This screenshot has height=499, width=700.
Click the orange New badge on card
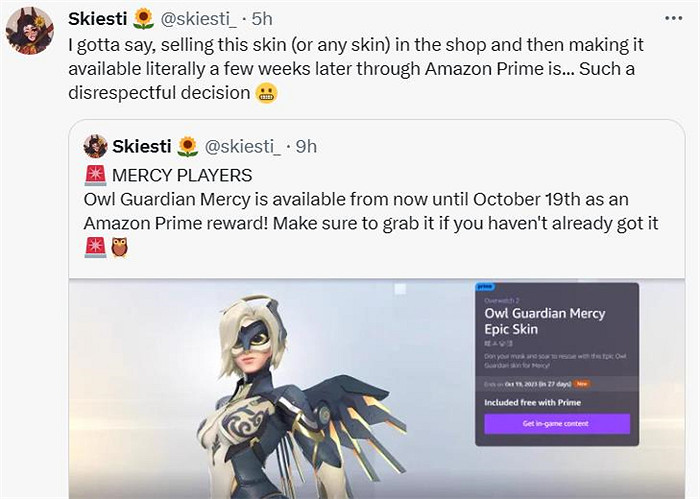[582, 383]
